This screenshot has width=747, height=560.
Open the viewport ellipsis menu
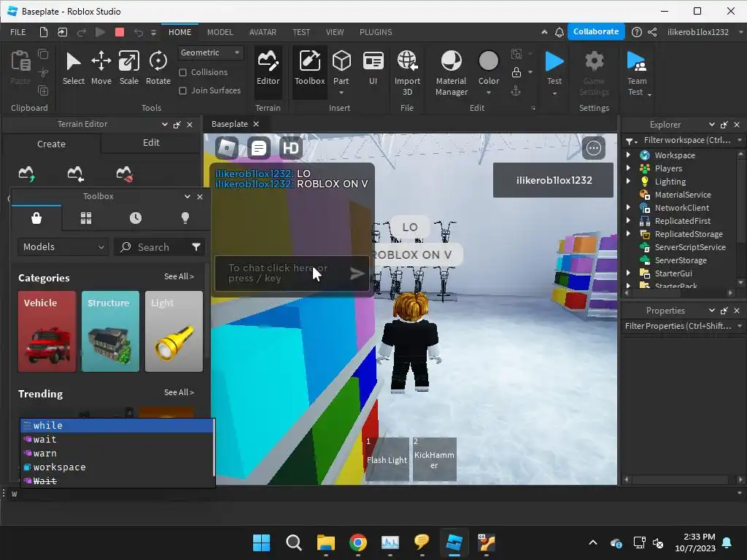pyautogui.click(x=594, y=148)
